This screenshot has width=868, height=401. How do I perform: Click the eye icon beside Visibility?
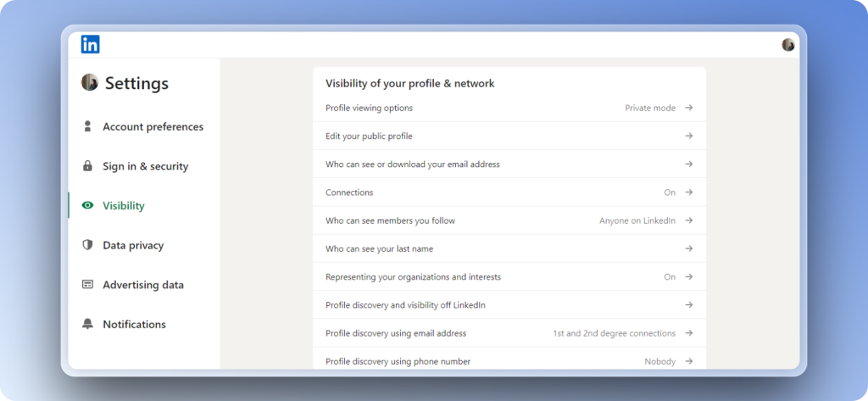click(x=87, y=206)
